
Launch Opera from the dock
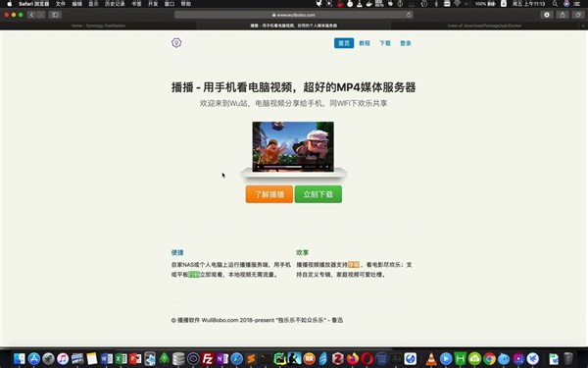click(x=367, y=358)
